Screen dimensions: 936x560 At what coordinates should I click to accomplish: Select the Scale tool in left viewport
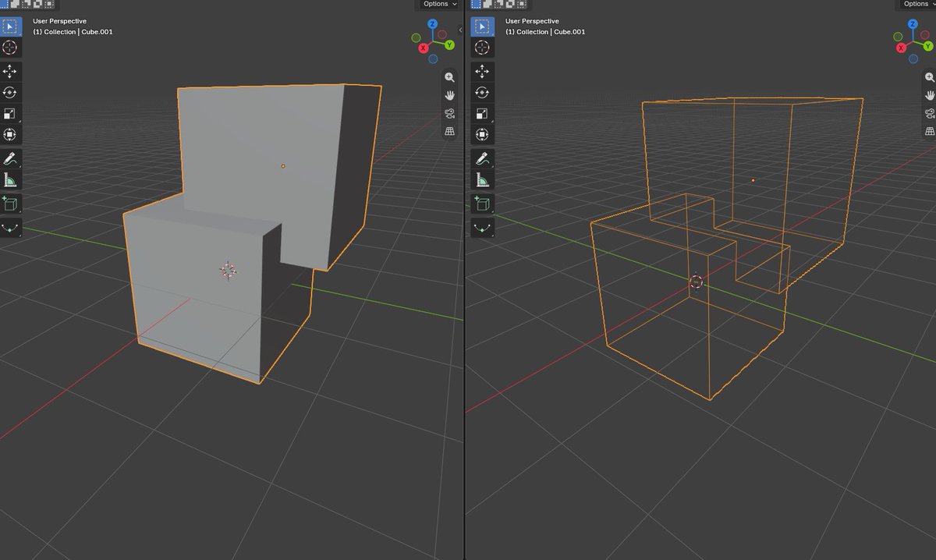(10, 114)
